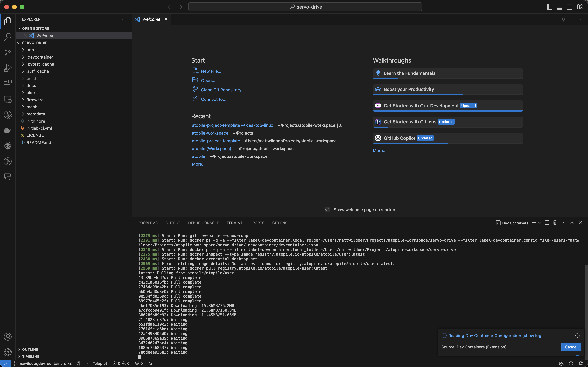This screenshot has width=588, height=367.
Task: Switch to the Problems tab
Action: point(148,223)
